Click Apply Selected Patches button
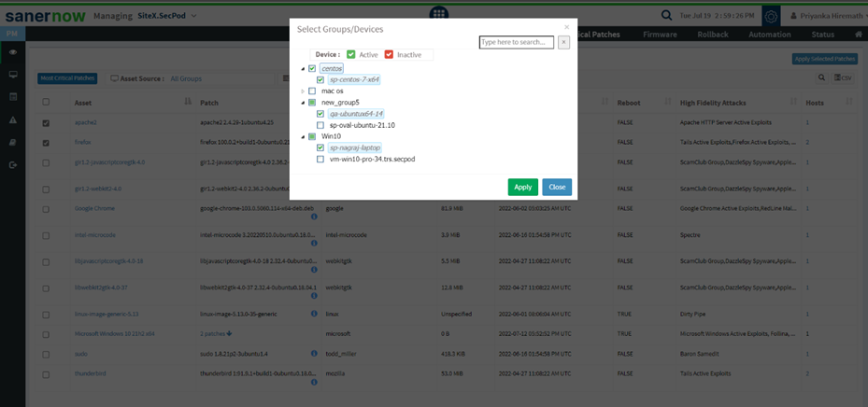The image size is (868, 407). [x=825, y=59]
